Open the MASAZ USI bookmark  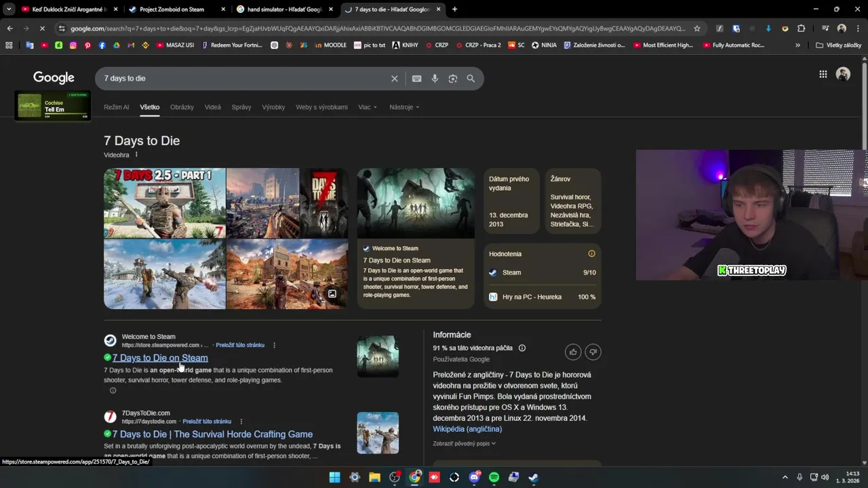pos(175,45)
